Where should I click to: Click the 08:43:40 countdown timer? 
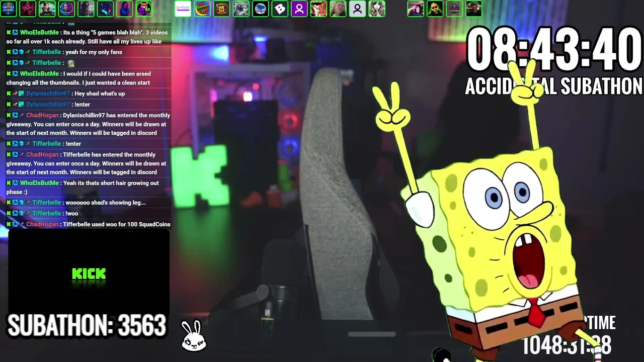(554, 50)
